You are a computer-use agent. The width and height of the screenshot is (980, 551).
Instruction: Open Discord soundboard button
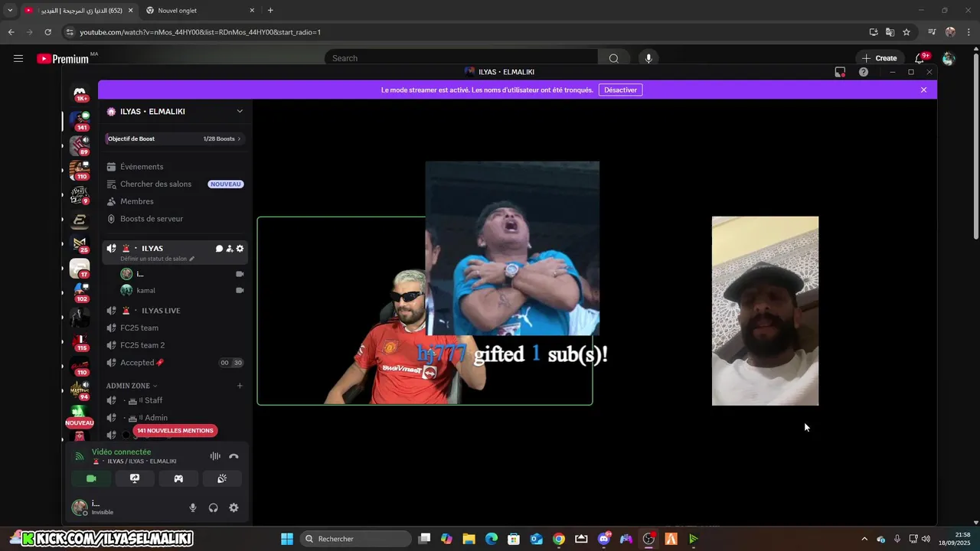coord(222,478)
